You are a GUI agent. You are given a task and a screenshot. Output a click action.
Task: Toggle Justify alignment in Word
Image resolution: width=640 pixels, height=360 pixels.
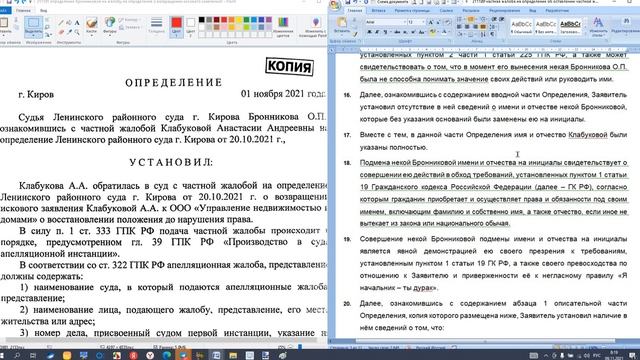pyautogui.click(x=483, y=27)
